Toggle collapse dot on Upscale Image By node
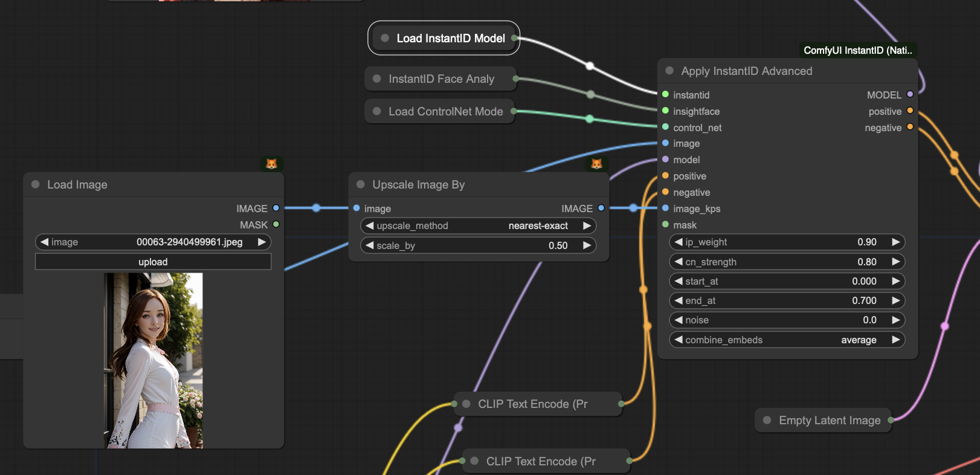Image resolution: width=980 pixels, height=475 pixels. pos(361,184)
